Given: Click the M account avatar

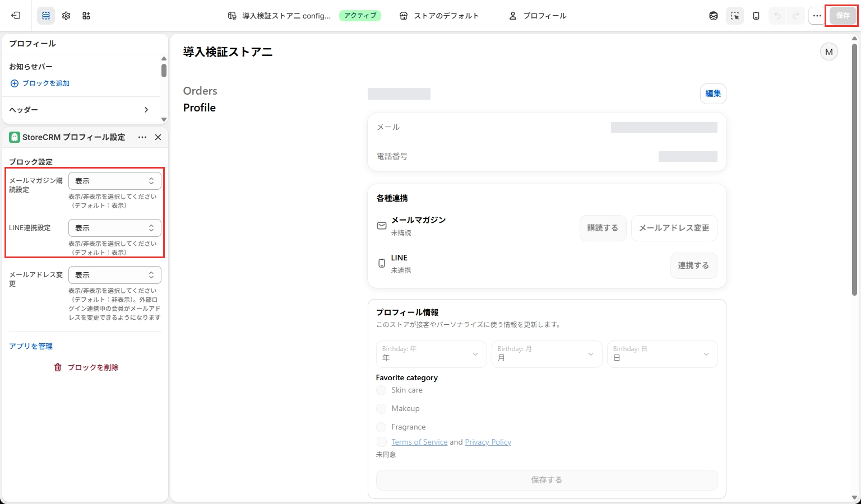Looking at the screenshot, I should 829,52.
